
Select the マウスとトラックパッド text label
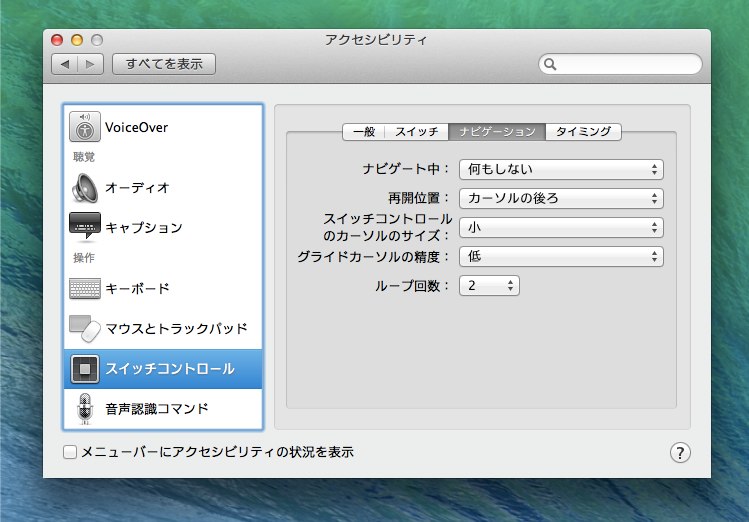click(176, 329)
